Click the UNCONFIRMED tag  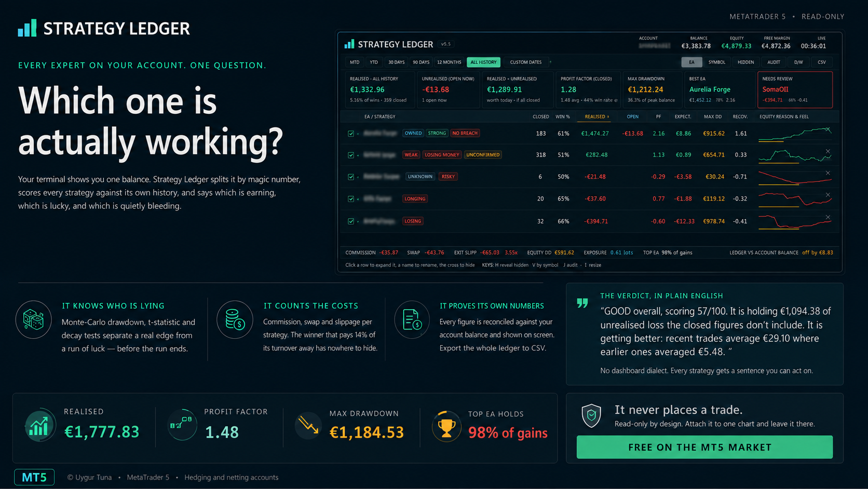(483, 155)
